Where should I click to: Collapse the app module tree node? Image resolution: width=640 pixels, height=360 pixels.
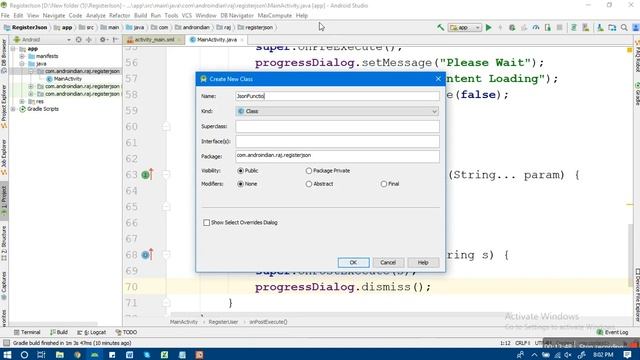tap(13, 49)
